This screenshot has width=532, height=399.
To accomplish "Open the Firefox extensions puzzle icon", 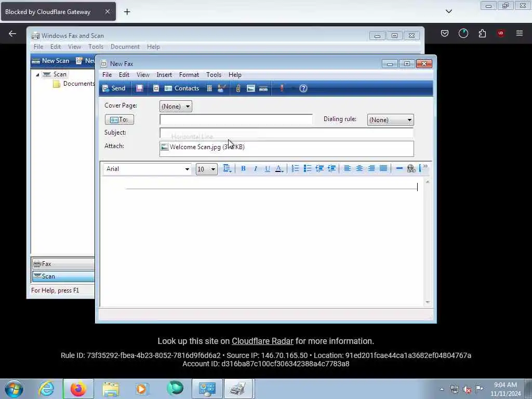I will pos(482,33).
